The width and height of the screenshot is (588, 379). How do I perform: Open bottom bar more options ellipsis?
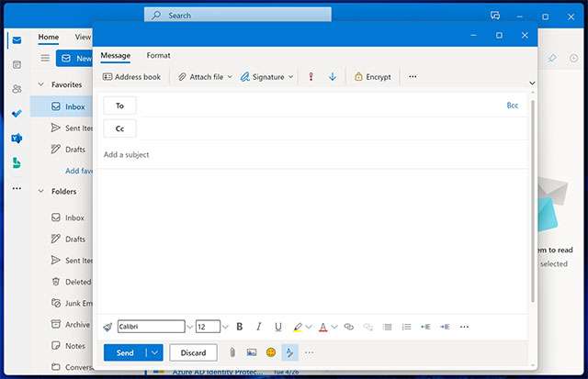pos(309,352)
